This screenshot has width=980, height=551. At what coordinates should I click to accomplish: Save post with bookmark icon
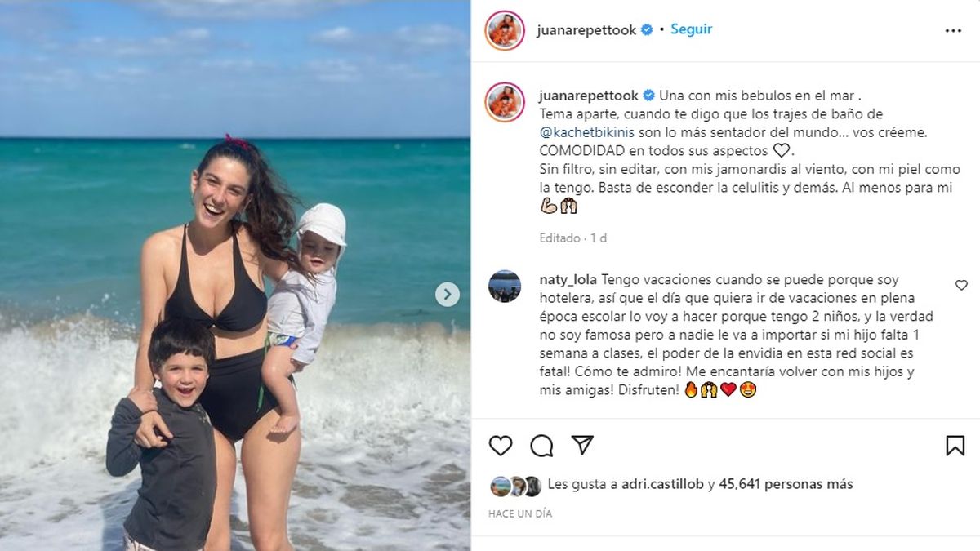[955, 445]
